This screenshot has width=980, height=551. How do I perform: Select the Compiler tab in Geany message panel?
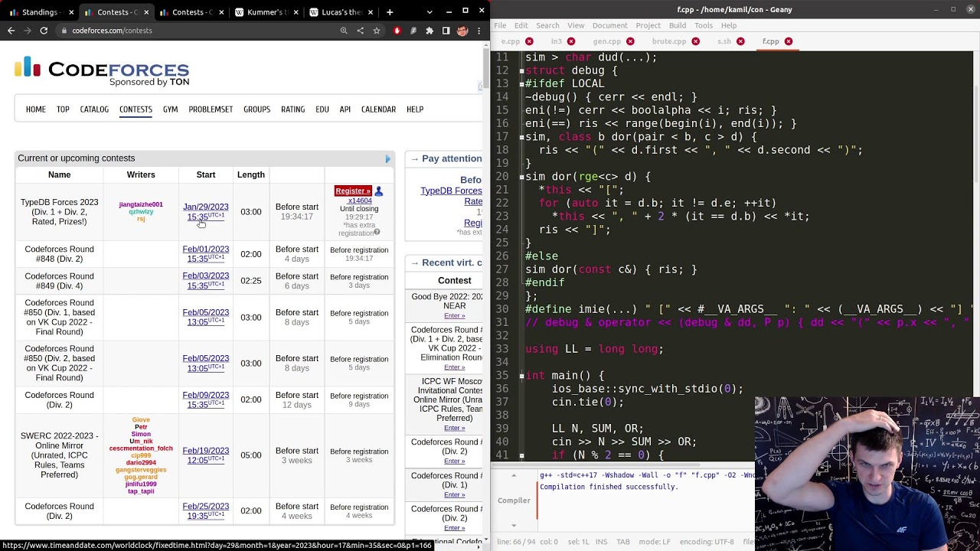click(514, 500)
